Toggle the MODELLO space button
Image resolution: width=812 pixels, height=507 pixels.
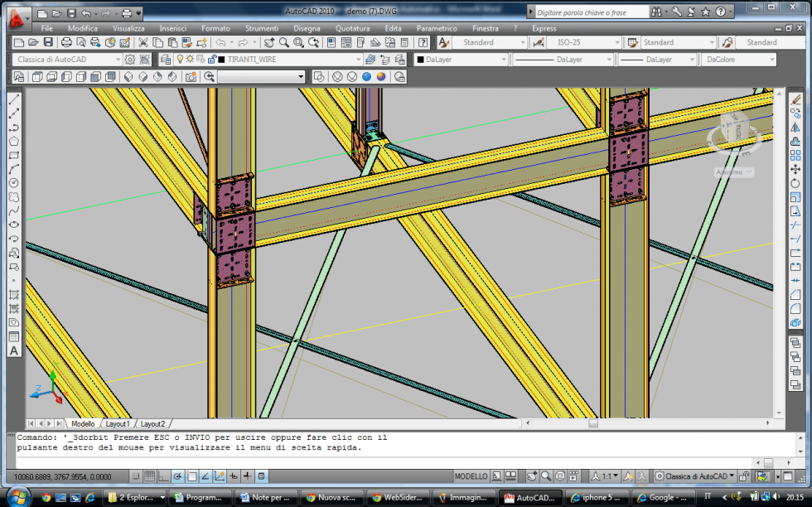pos(471,476)
